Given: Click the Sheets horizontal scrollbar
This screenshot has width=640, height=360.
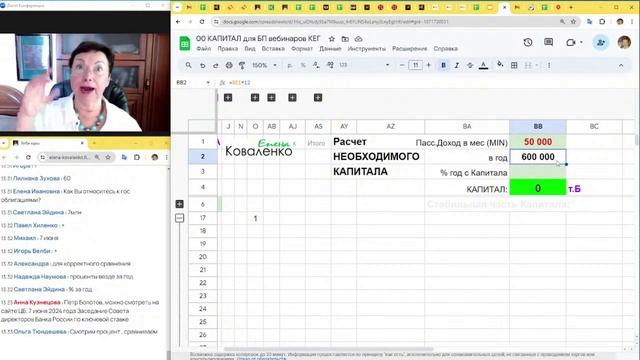Looking at the screenshot, I should click(329, 349).
